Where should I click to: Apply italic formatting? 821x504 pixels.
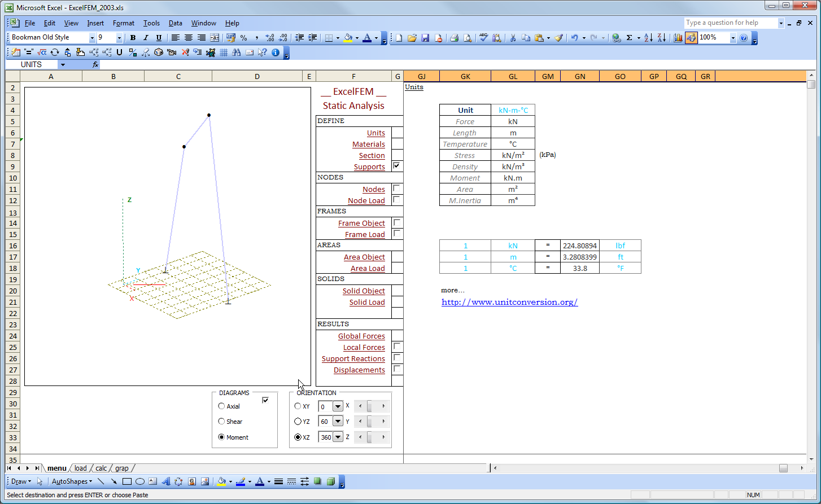[x=146, y=38]
